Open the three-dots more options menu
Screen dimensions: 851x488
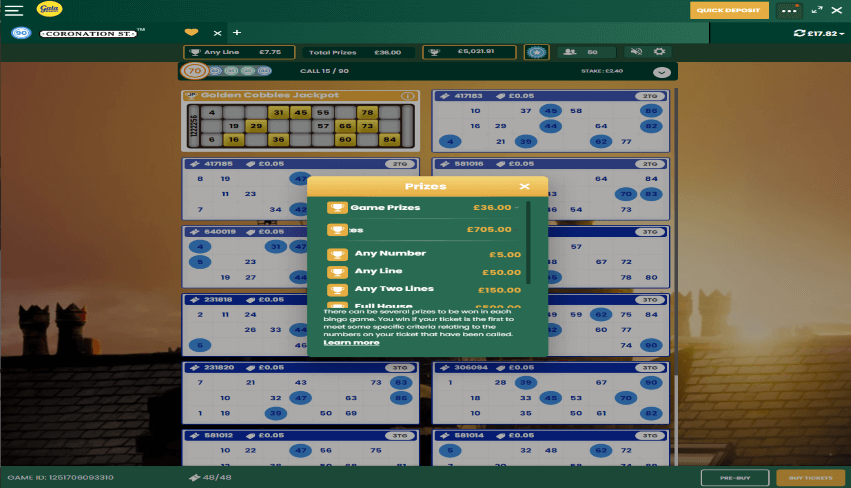789,10
